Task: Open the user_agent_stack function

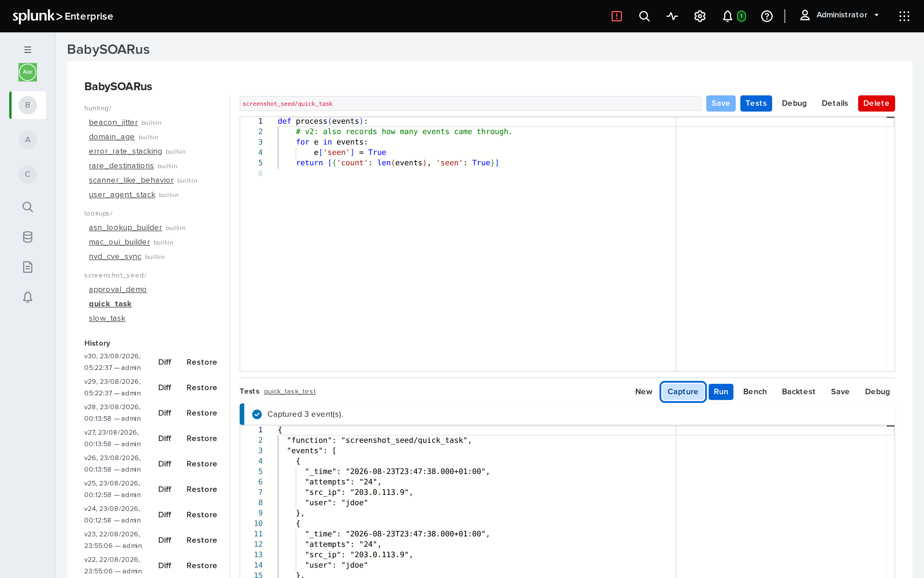Action: [x=122, y=195]
